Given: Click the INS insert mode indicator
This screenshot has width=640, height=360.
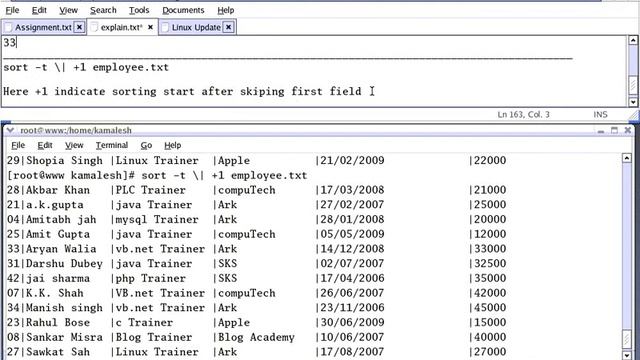Looking at the screenshot, I should (x=600, y=115).
